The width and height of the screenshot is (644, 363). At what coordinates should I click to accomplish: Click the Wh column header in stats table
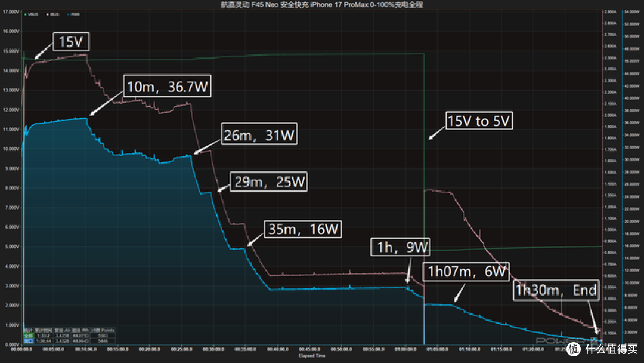[x=80, y=330]
